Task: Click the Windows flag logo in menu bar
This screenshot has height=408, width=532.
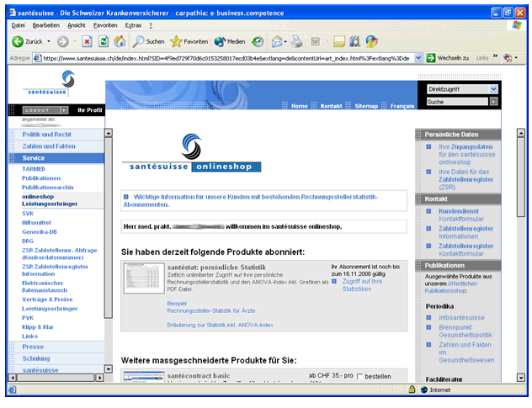Action: click(x=517, y=25)
